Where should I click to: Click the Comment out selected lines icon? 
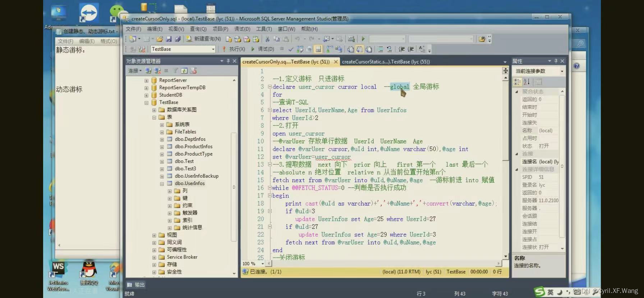tap(380, 49)
